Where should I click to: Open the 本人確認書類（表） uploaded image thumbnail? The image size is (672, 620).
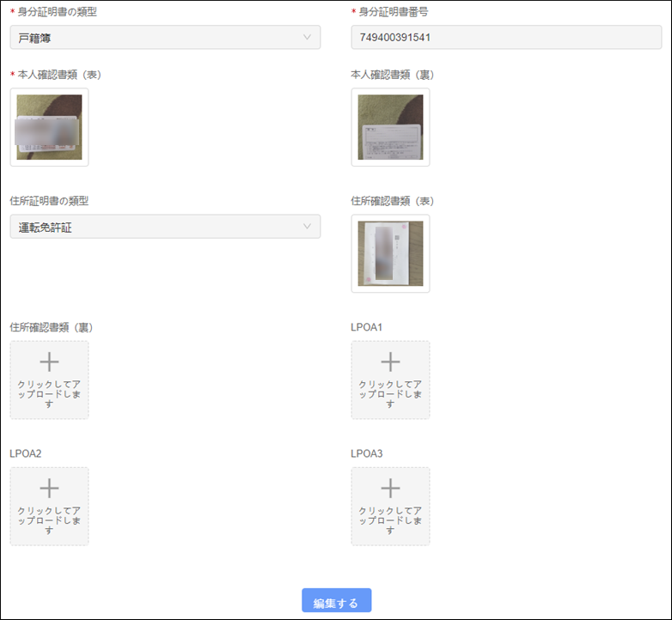(49, 127)
